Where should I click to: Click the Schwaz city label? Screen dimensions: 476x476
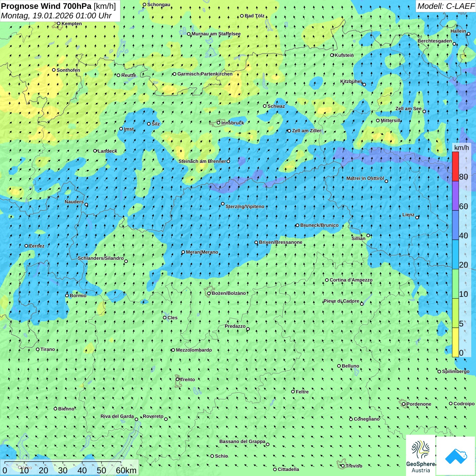pos(276,106)
